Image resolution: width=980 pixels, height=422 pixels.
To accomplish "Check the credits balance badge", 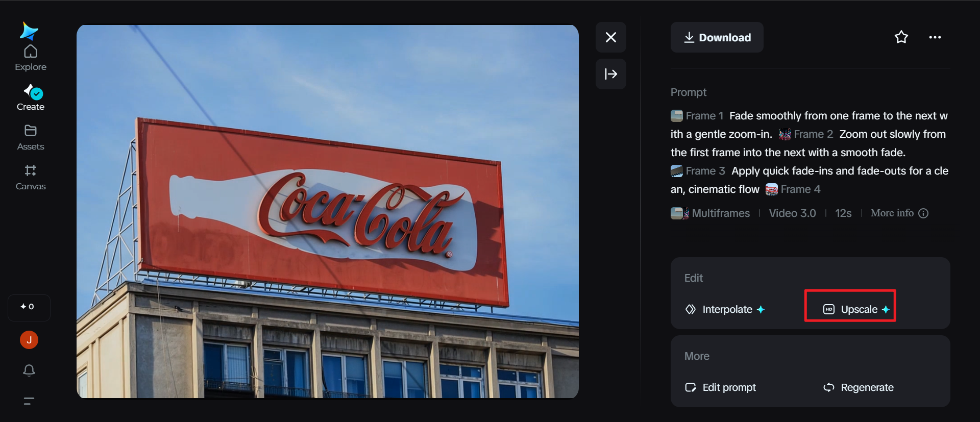I will (x=29, y=307).
